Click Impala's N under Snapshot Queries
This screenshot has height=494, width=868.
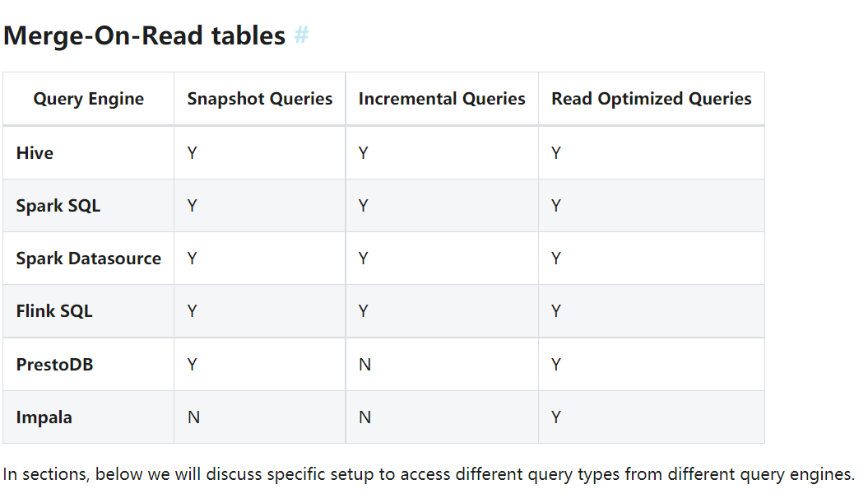point(193,417)
